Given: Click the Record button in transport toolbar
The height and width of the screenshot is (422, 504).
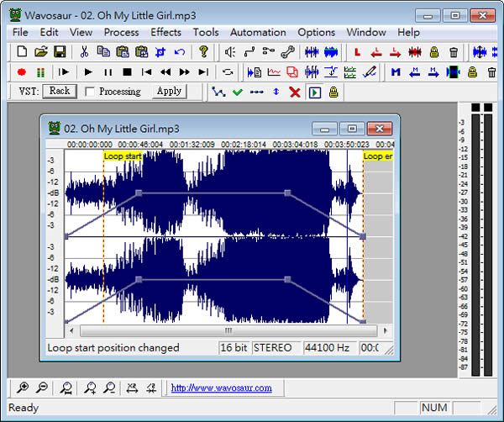Looking at the screenshot, I should pyautogui.click(x=21, y=72).
